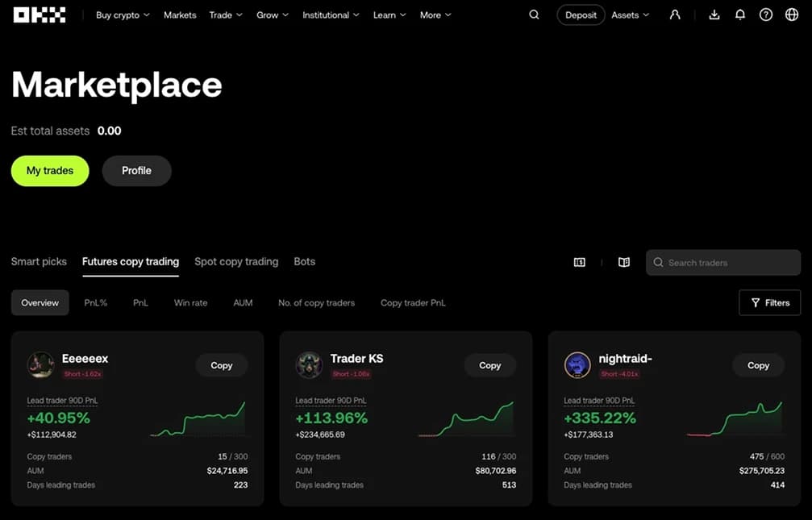Toggle the AUM sorting option
The width and height of the screenshot is (812, 520).
coord(243,302)
